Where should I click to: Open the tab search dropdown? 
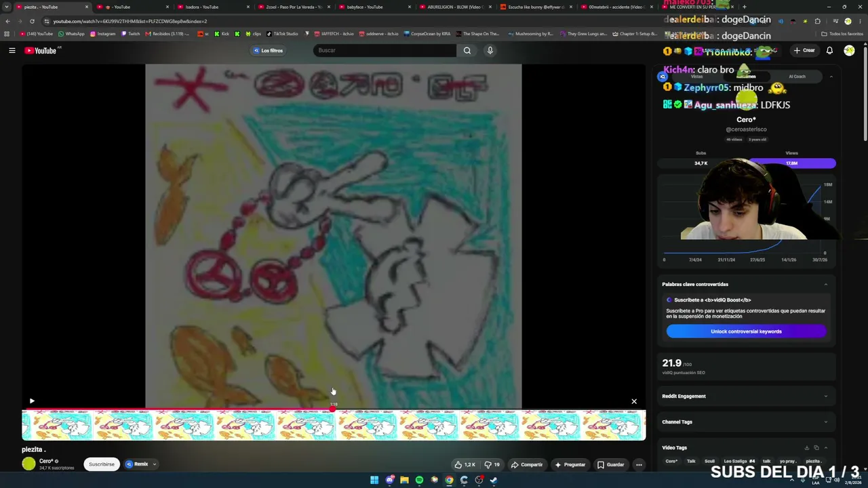click(x=7, y=7)
